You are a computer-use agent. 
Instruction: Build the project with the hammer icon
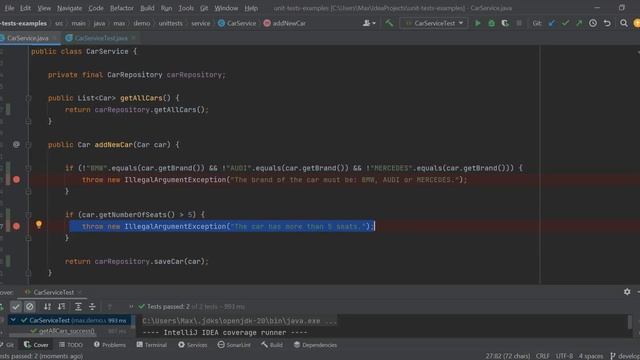click(389, 23)
